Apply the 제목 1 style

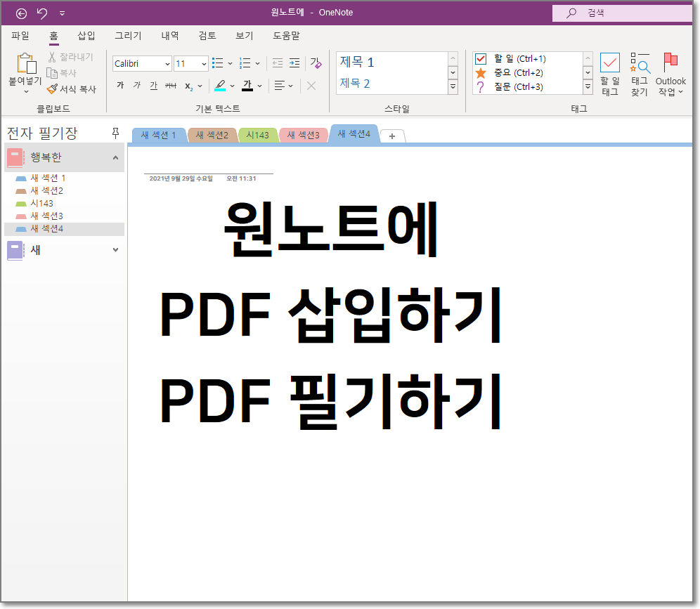(x=357, y=62)
